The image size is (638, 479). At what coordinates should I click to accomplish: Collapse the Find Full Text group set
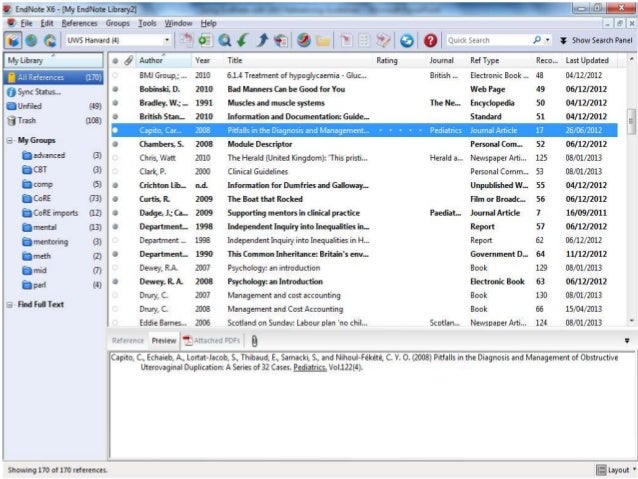tap(10, 305)
